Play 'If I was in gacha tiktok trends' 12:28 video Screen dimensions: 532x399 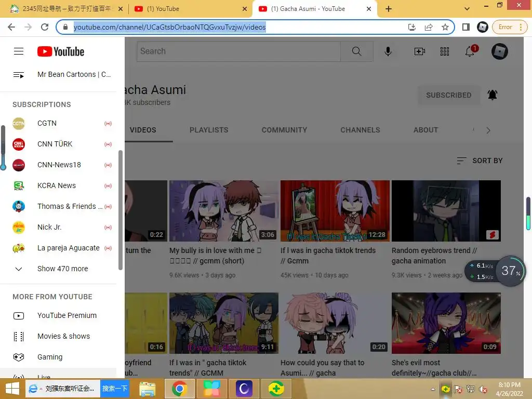coord(335,211)
